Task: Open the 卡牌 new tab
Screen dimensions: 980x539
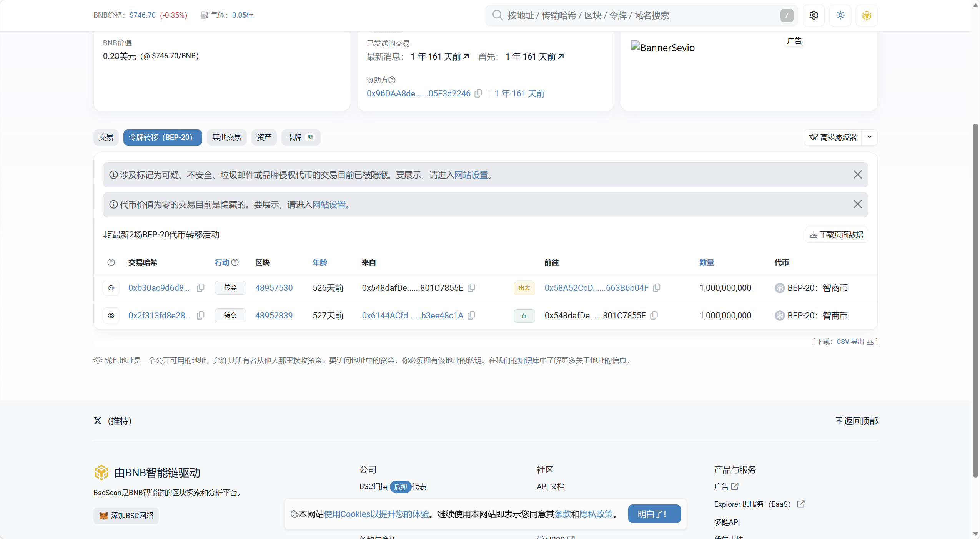Action: coord(301,137)
